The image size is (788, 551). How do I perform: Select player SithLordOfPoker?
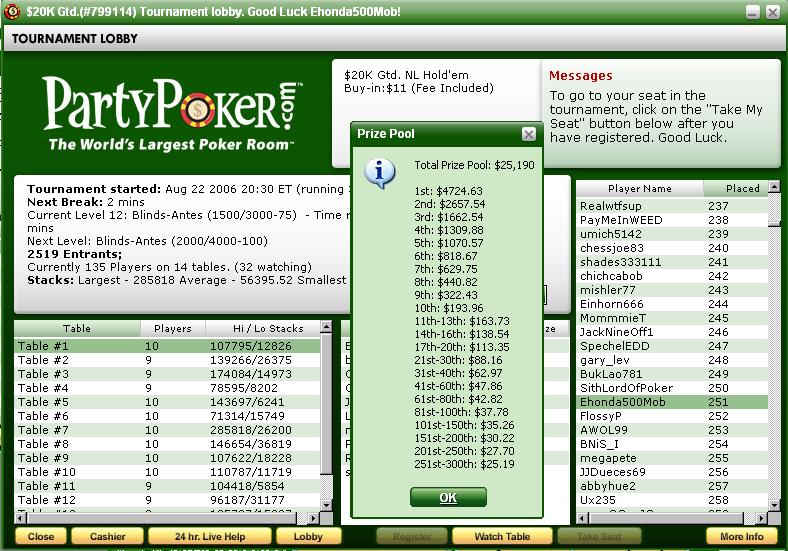[672, 388]
